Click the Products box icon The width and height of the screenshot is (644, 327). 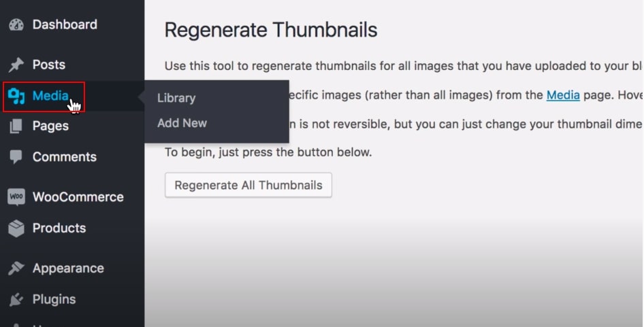pos(16,228)
